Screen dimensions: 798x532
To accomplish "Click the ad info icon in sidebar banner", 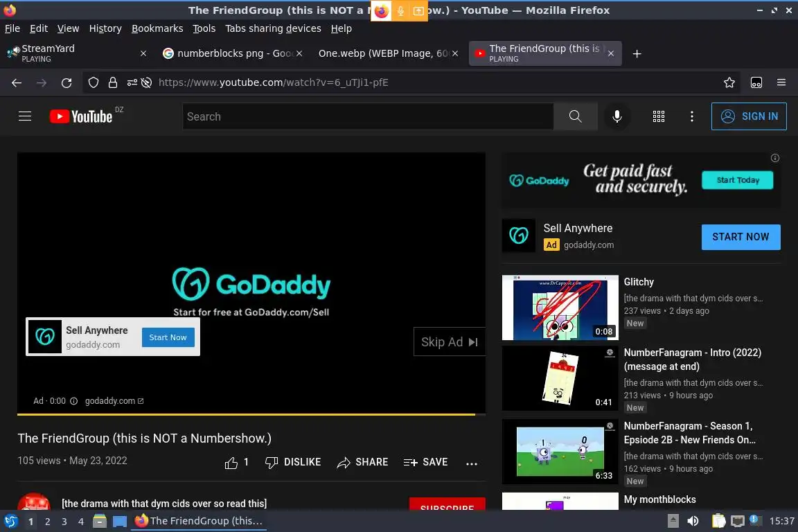I will tap(774, 158).
